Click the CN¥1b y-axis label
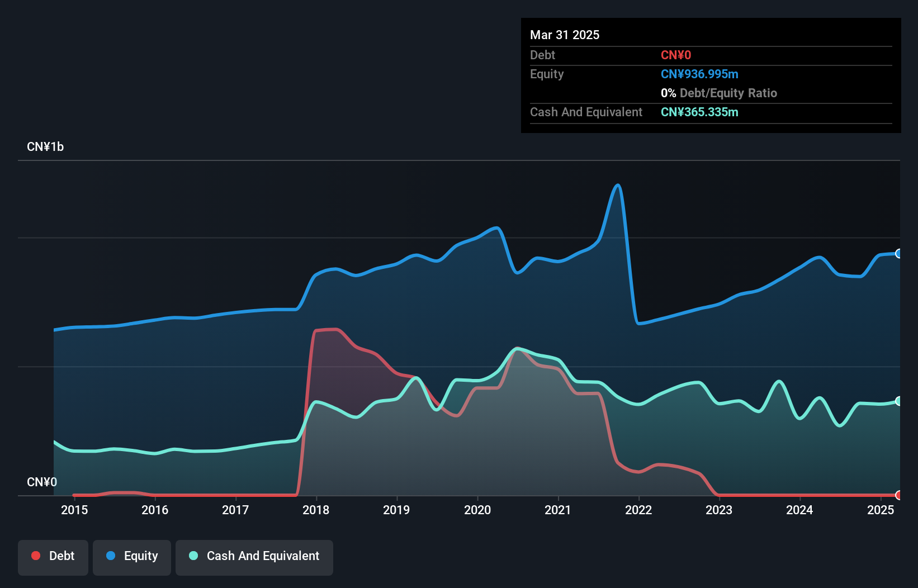This screenshot has height=588, width=918. [x=45, y=146]
